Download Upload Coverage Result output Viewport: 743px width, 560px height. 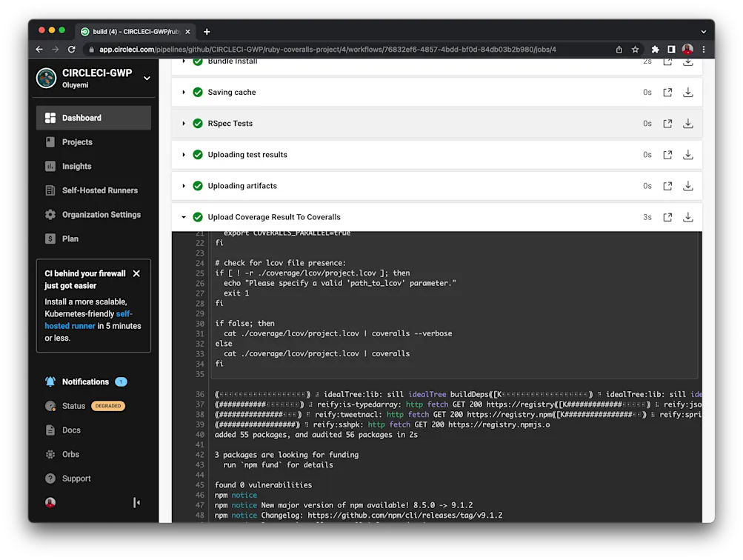[688, 218]
